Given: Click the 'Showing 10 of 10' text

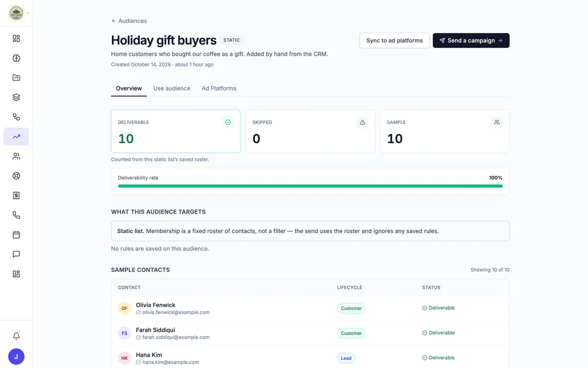Looking at the screenshot, I should pyautogui.click(x=490, y=270).
